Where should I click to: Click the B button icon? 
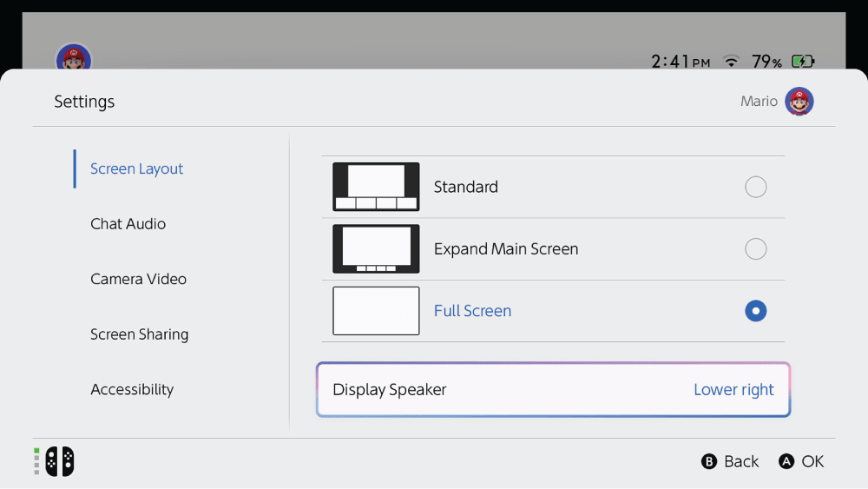tap(709, 462)
